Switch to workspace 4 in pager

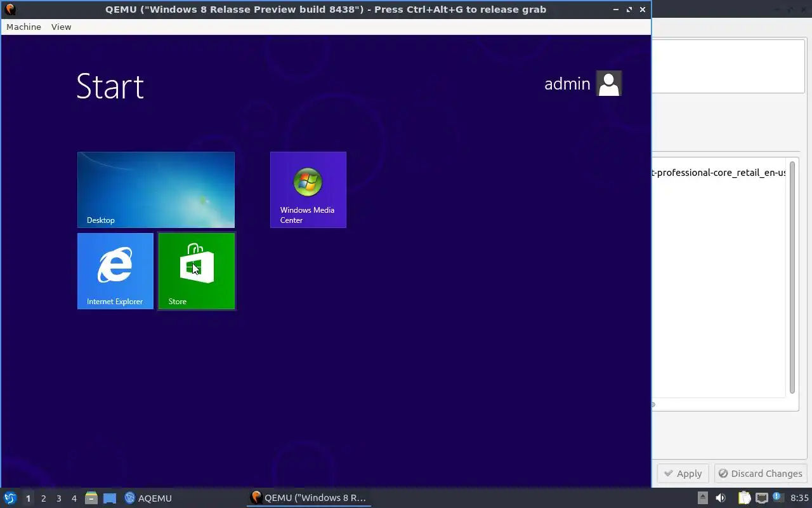(74, 498)
